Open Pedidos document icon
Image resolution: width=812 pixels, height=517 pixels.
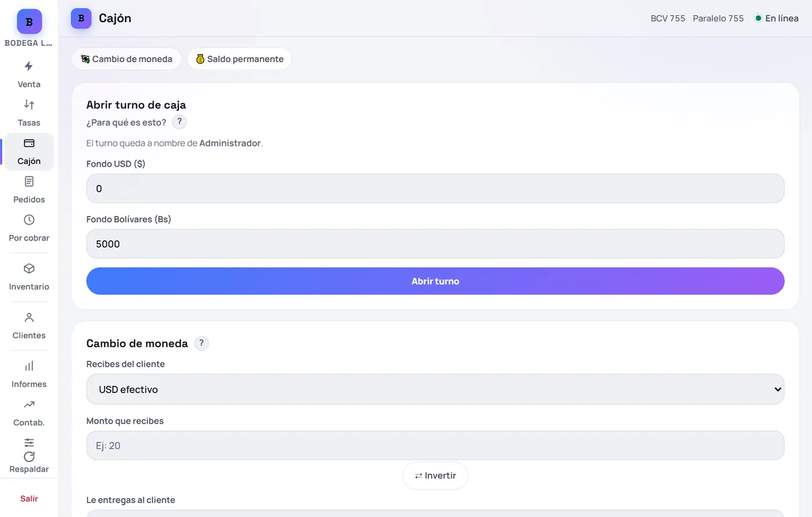[x=29, y=182]
